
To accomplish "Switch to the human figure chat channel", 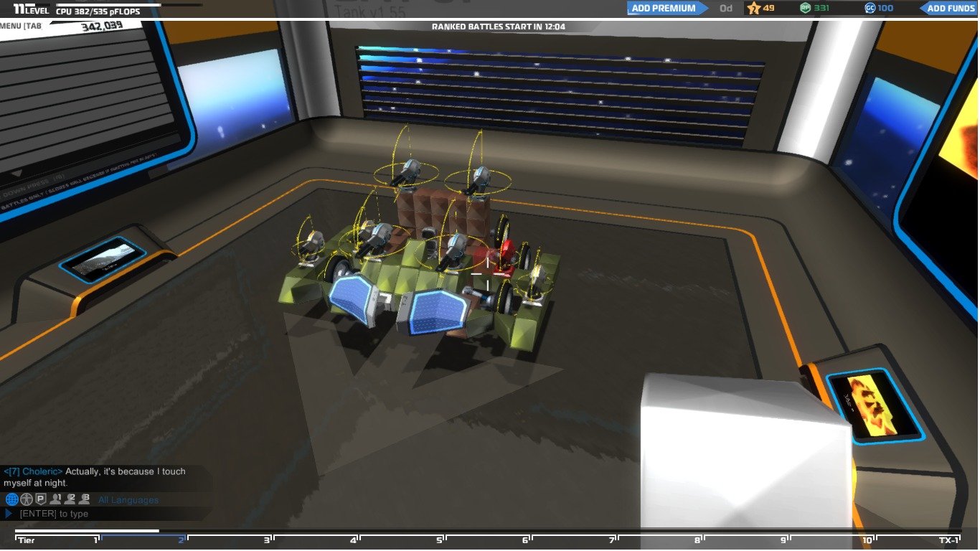I will 26,499.
